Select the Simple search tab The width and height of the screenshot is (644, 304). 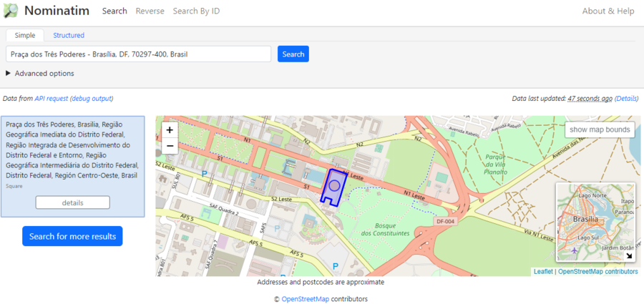pos(25,35)
